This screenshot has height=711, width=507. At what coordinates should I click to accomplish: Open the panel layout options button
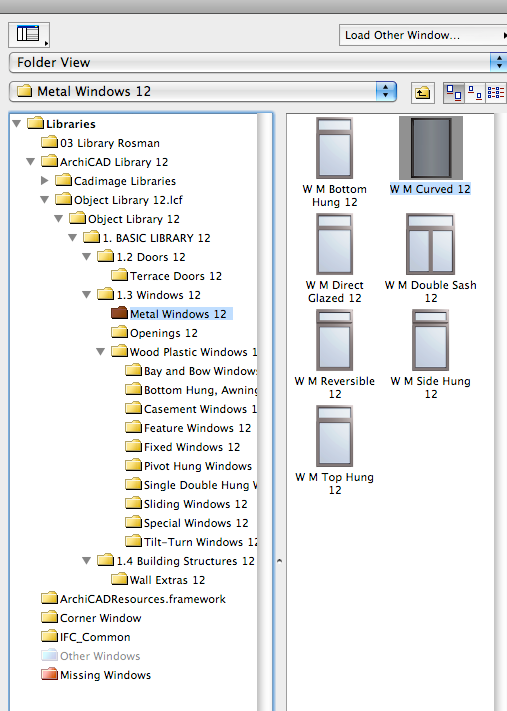point(29,34)
